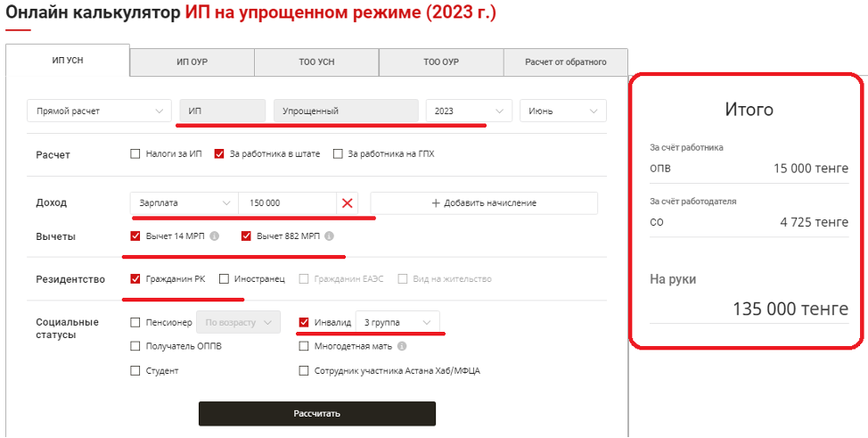The height and width of the screenshot is (438, 868).
Task: Click СО amount 4 725 тенге
Action: point(814,222)
